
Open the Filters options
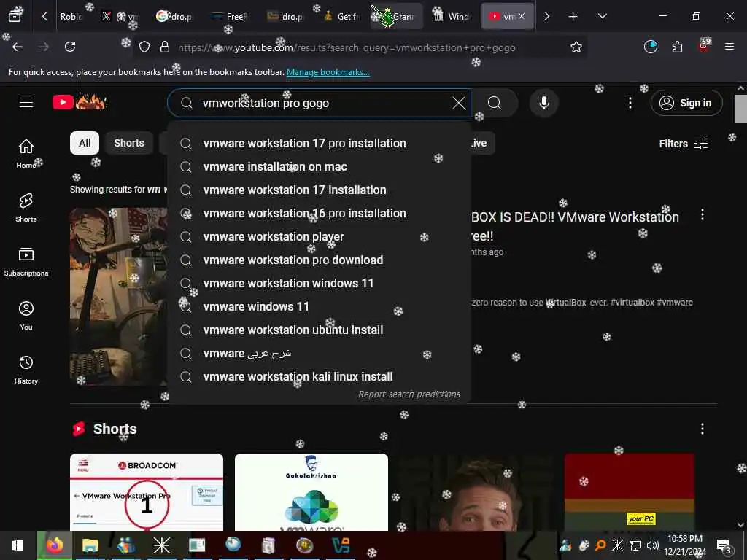(684, 144)
